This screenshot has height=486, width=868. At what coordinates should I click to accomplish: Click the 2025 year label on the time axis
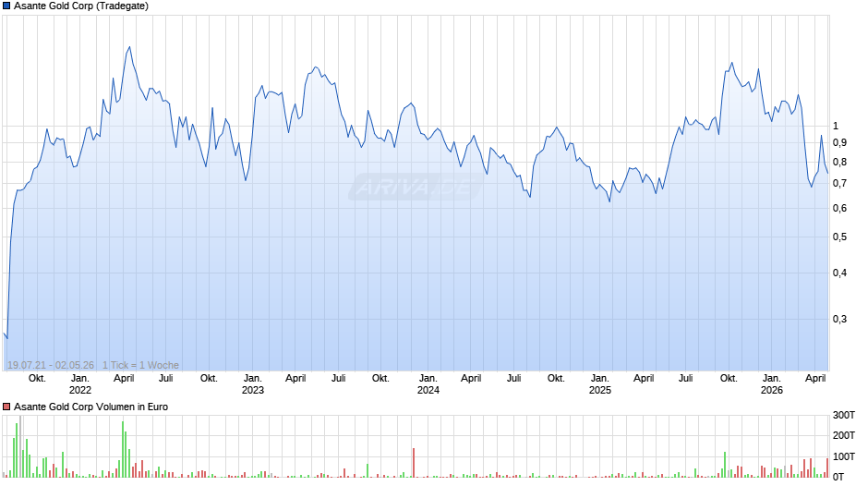pyautogui.click(x=599, y=390)
